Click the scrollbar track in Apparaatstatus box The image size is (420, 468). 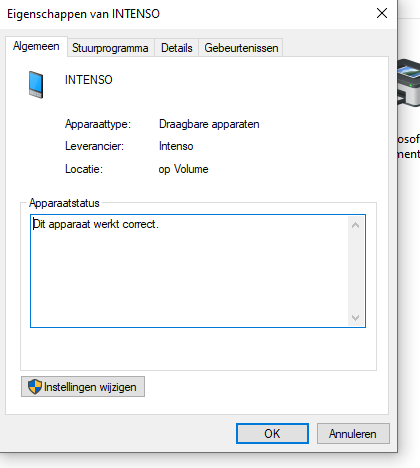click(x=355, y=271)
